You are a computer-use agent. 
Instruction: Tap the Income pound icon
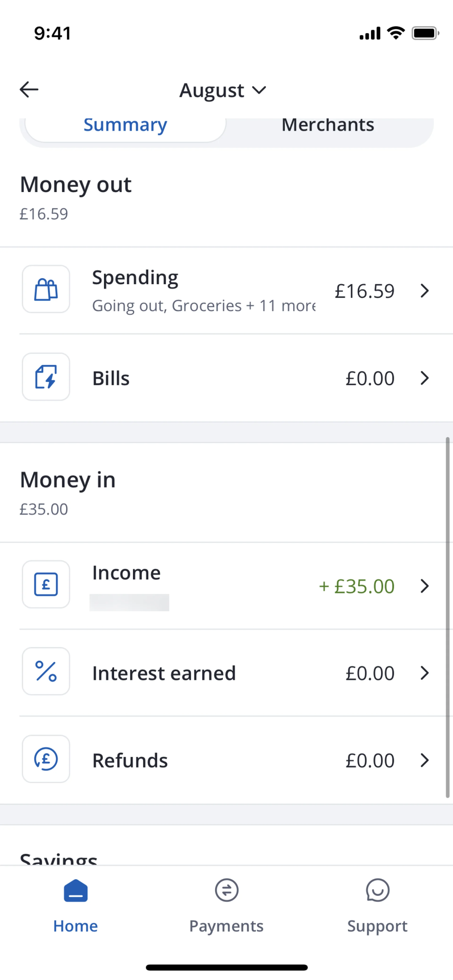tap(46, 584)
